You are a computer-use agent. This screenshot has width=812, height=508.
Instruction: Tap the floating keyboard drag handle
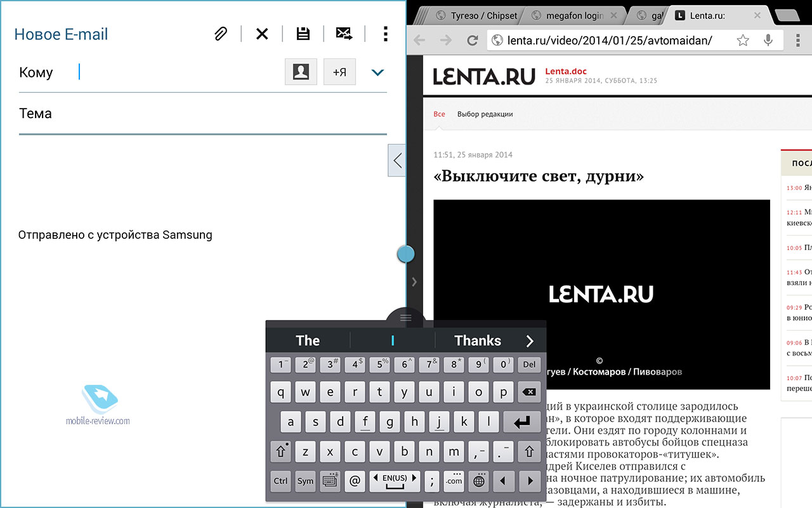[406, 317]
